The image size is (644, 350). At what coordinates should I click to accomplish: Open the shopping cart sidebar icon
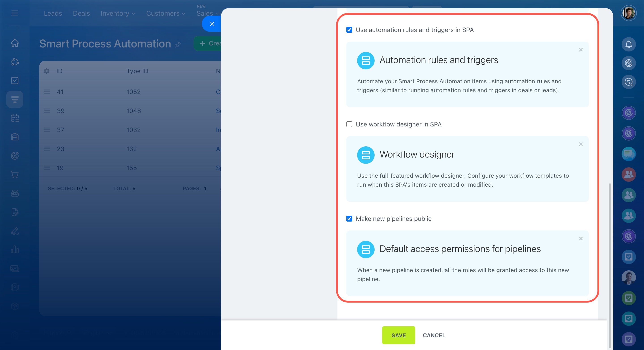click(15, 175)
